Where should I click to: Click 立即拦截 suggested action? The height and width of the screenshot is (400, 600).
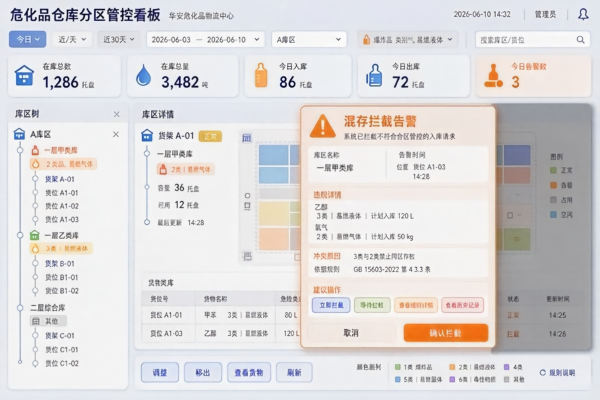point(331,305)
